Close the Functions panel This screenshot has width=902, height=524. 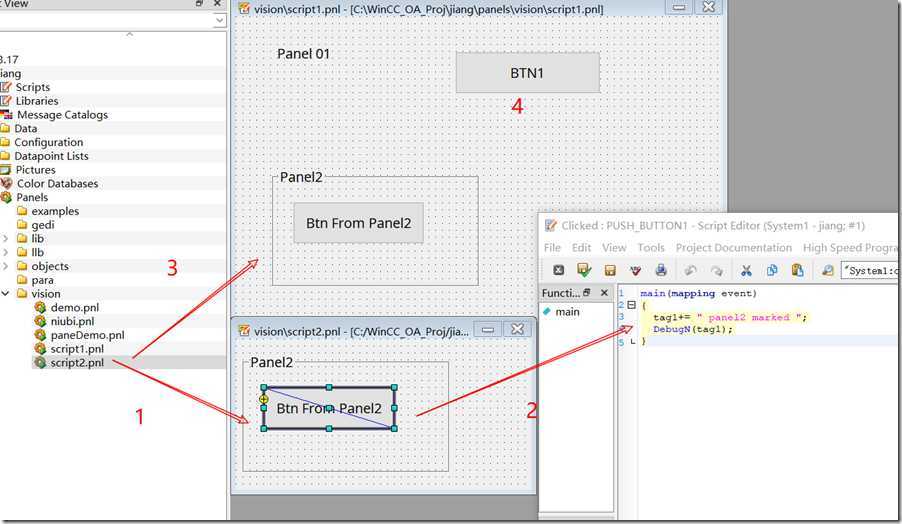tap(604, 293)
